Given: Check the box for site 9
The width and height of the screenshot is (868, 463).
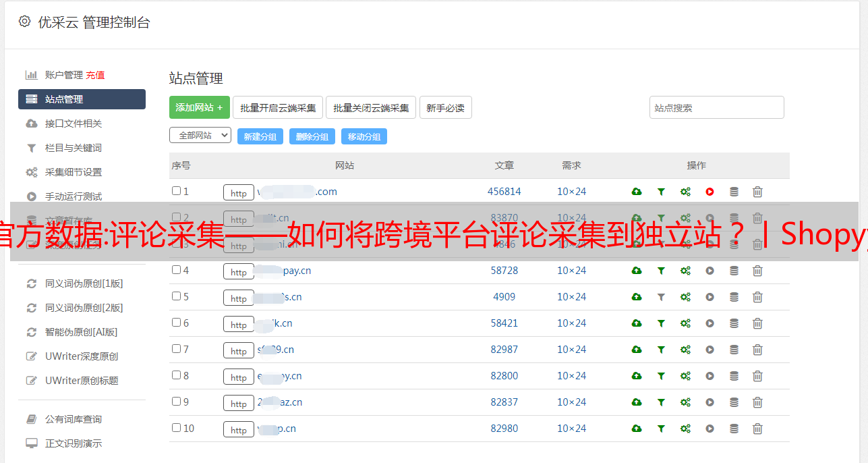Looking at the screenshot, I should pyautogui.click(x=176, y=402).
